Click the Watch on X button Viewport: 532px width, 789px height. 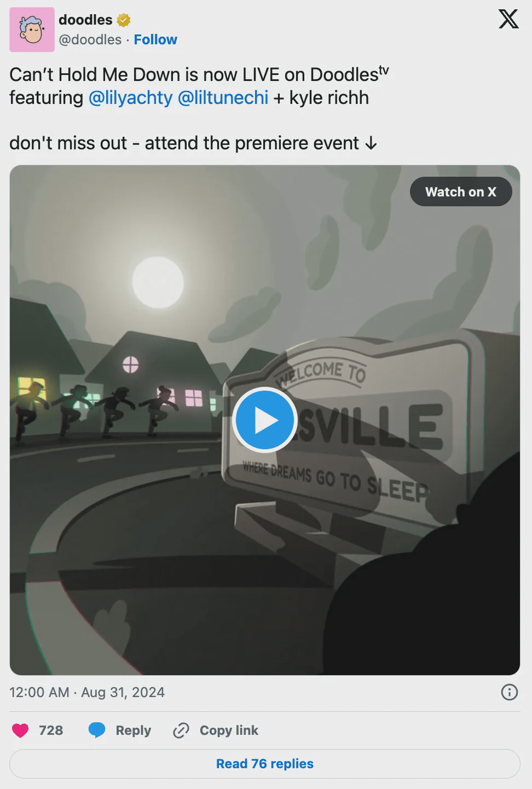[461, 192]
